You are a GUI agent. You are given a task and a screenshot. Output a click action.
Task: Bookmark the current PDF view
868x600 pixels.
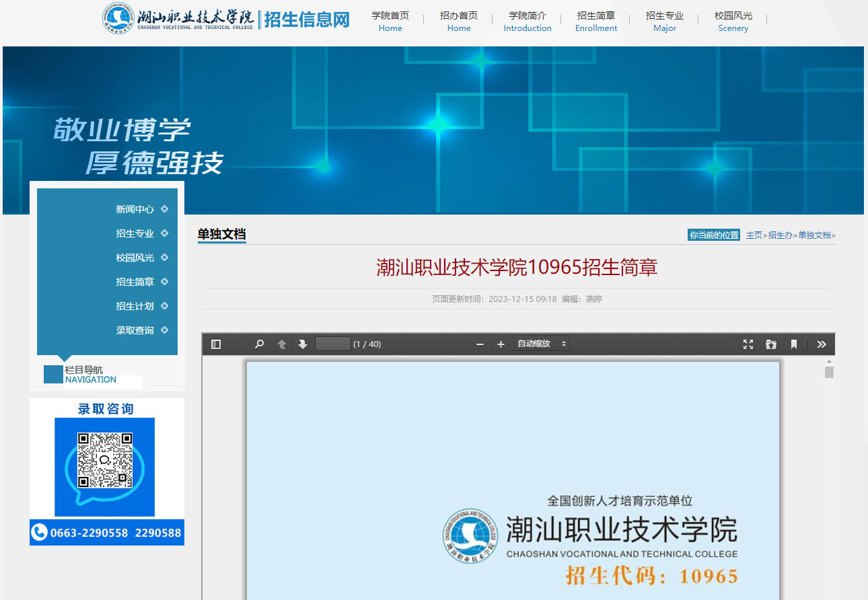click(794, 344)
